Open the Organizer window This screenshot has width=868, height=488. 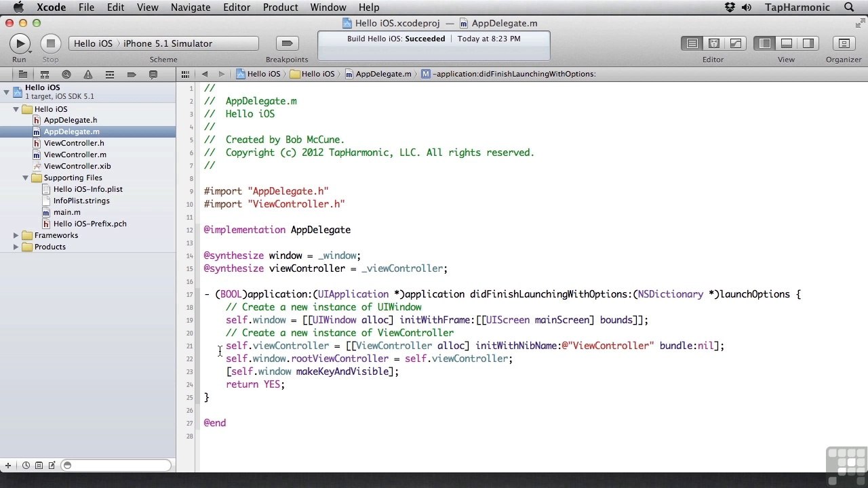point(844,43)
